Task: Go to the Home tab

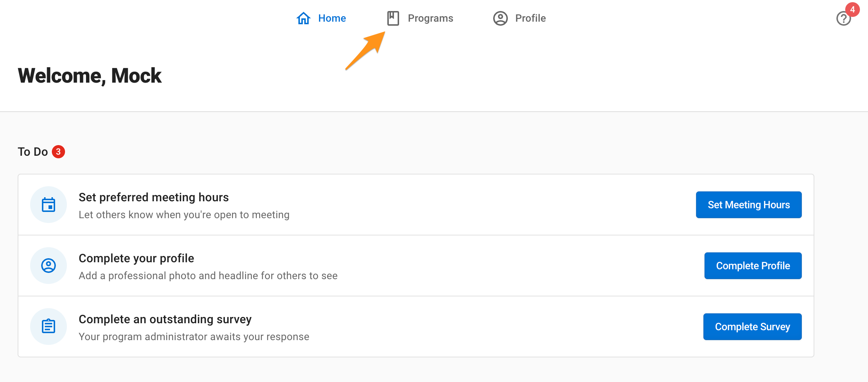Action: click(x=321, y=18)
